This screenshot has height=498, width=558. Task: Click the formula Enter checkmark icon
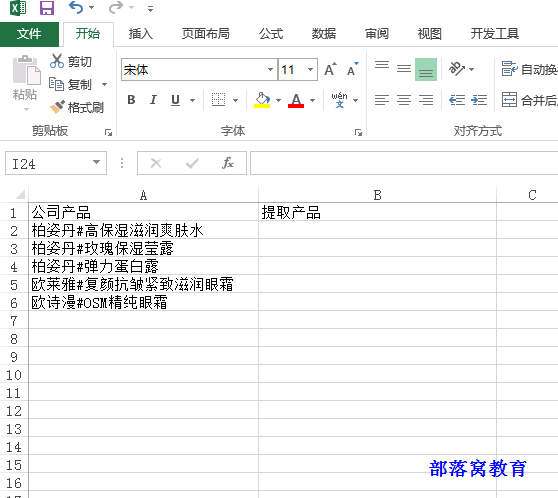tap(192, 163)
